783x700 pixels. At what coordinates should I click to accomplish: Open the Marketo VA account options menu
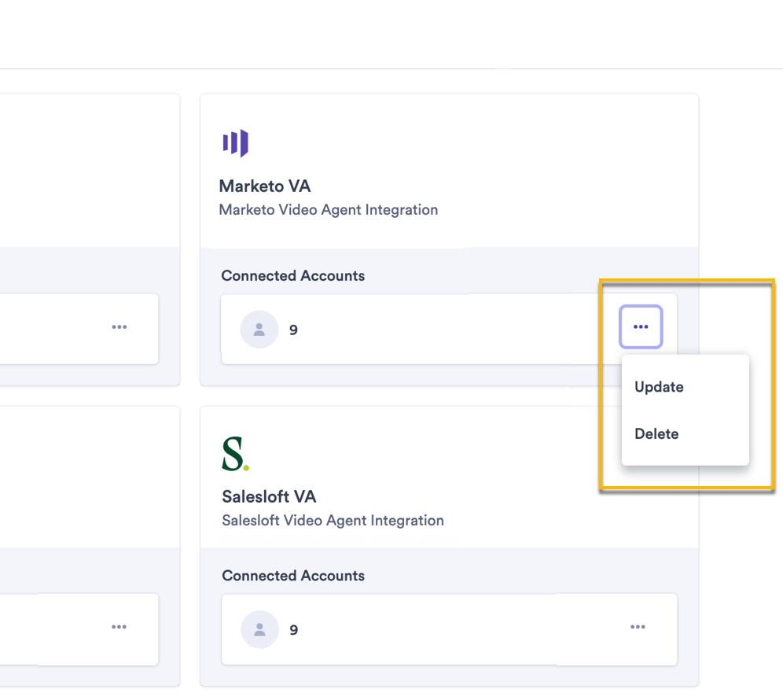[x=641, y=326]
